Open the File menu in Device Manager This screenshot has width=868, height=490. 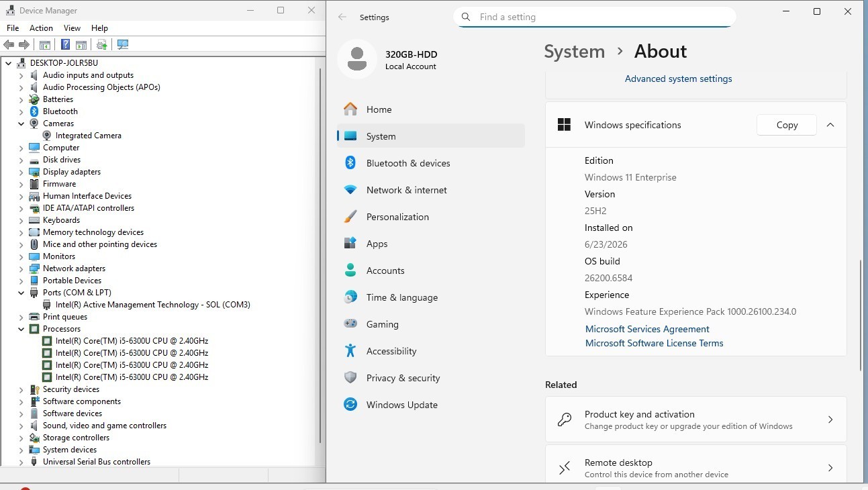tap(13, 28)
